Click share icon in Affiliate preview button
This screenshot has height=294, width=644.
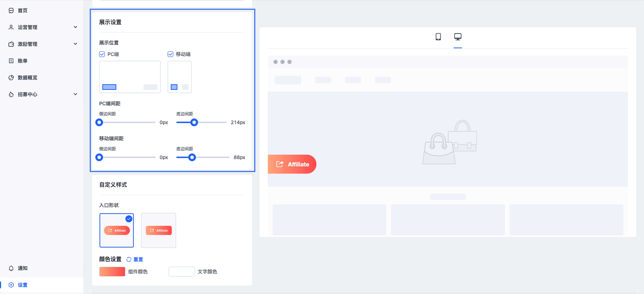[280, 164]
